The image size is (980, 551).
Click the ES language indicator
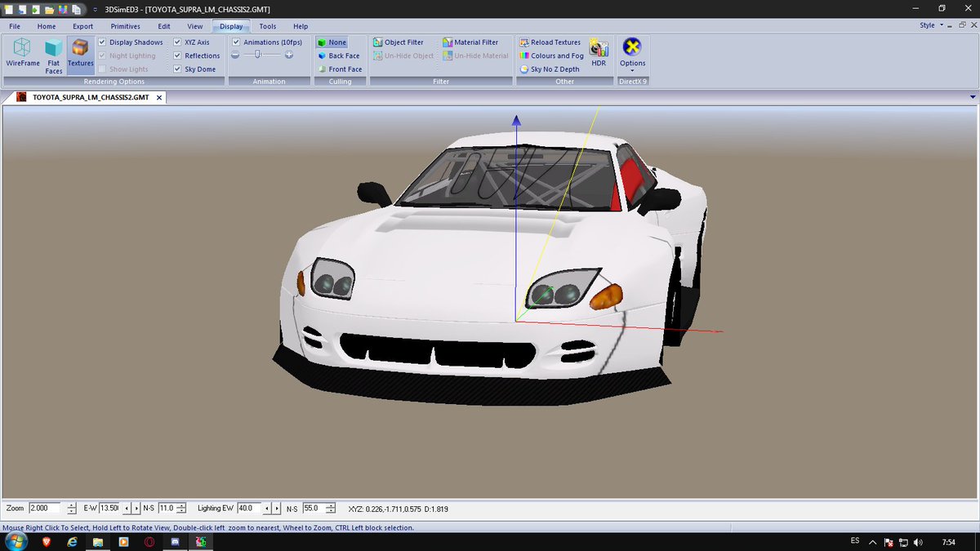[x=855, y=541]
